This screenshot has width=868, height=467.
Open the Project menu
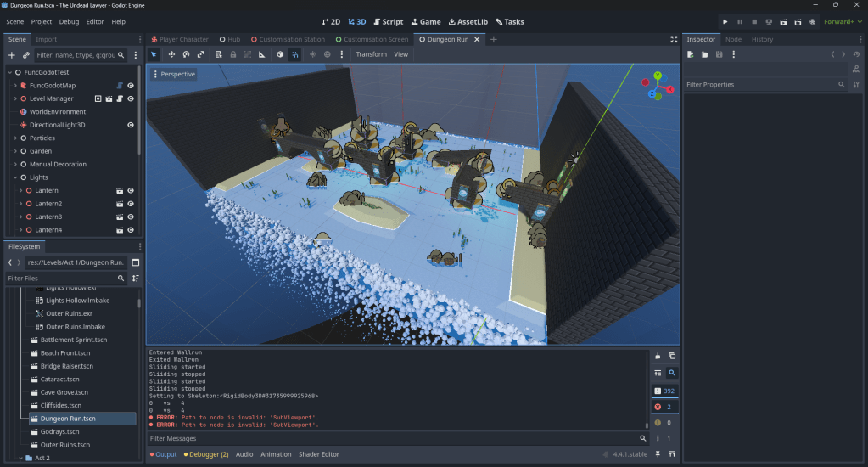click(42, 21)
